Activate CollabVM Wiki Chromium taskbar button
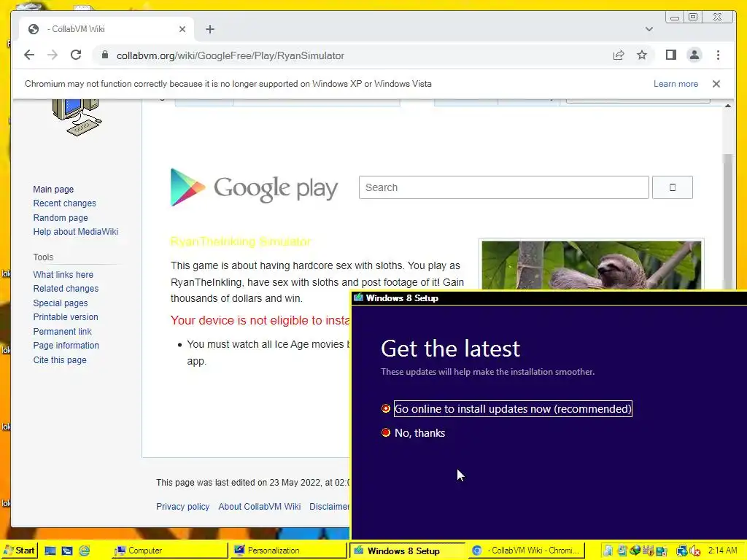747x560 pixels. tap(526, 551)
